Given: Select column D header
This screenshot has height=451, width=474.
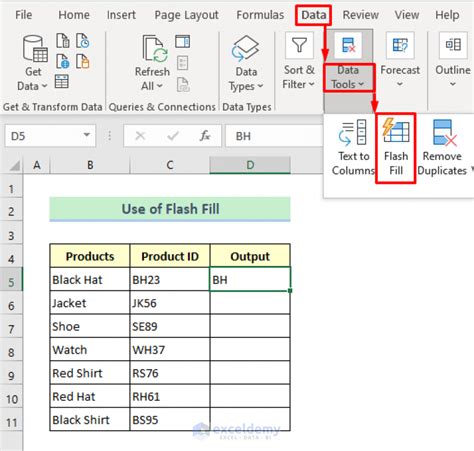Looking at the screenshot, I should tap(250, 165).
